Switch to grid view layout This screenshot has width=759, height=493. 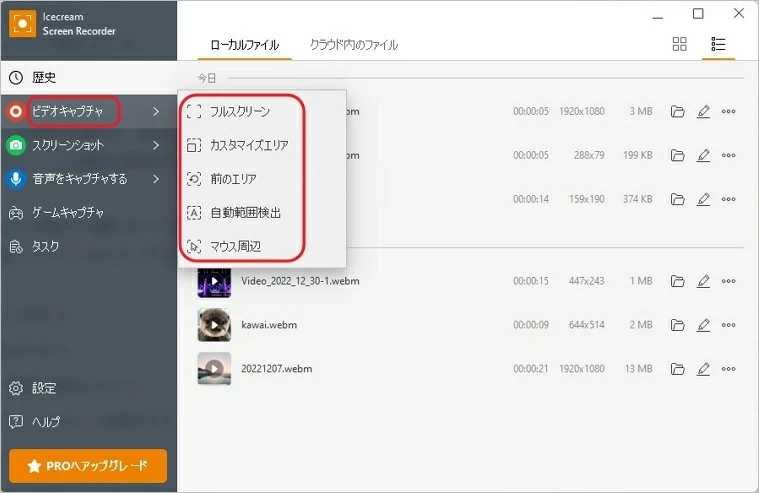[x=680, y=44]
